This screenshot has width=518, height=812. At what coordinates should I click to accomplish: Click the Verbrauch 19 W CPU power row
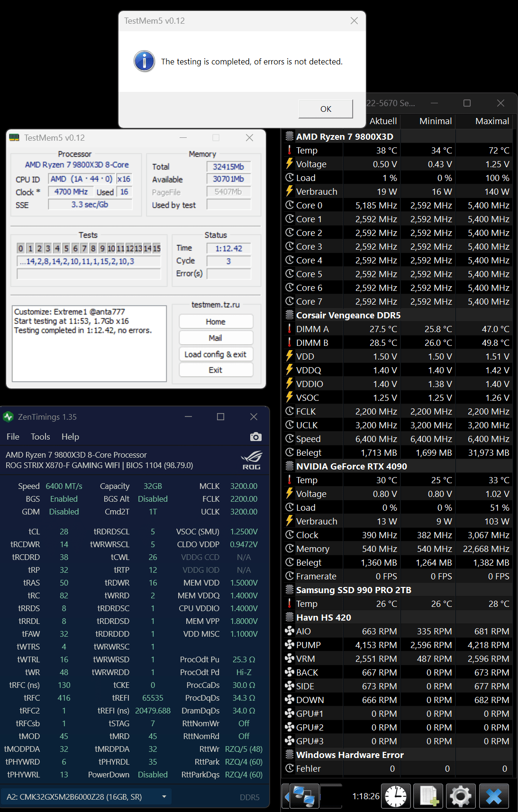(x=398, y=191)
